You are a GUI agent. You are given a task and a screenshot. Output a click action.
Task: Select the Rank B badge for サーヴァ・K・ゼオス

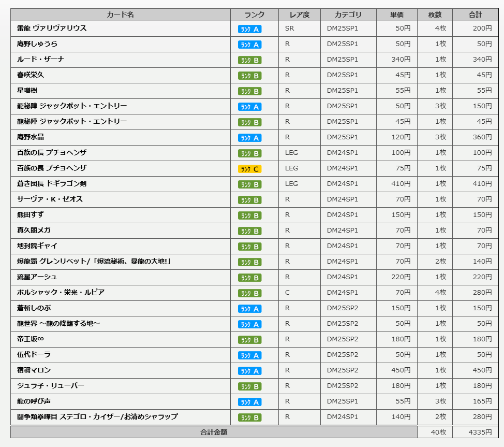pyautogui.click(x=250, y=200)
